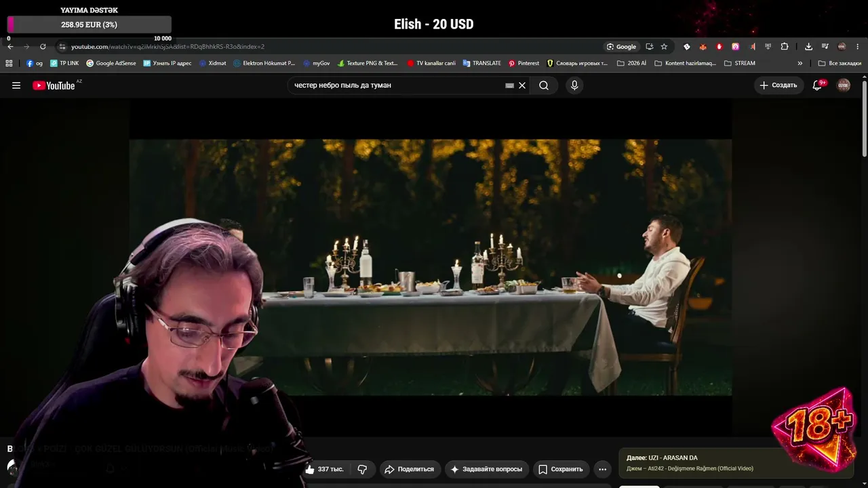Open the Xidmət bookmark
The width and height of the screenshot is (868, 488).
[213, 63]
